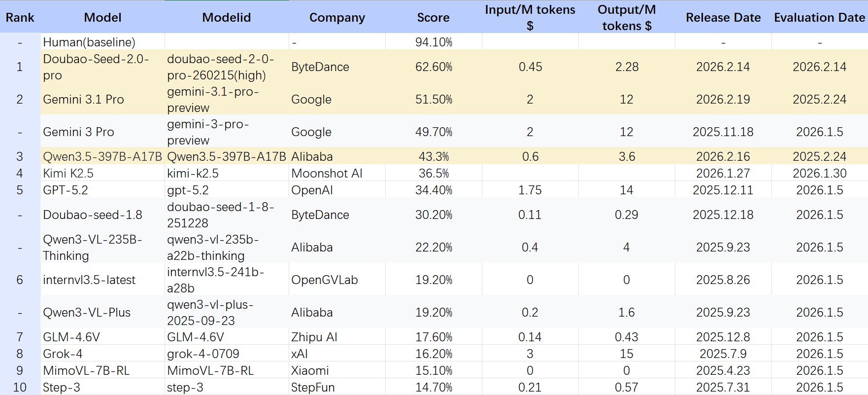The height and width of the screenshot is (395, 868).
Task: Select the Moonshot AI company cell
Action: point(327,174)
